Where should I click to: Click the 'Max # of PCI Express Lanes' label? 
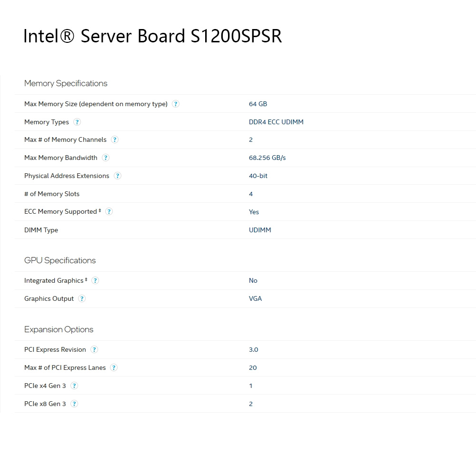coord(65,367)
